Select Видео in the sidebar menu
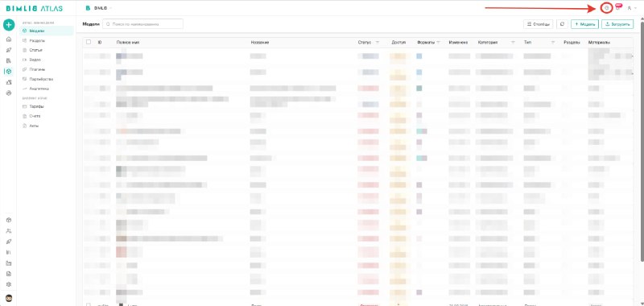 35,60
